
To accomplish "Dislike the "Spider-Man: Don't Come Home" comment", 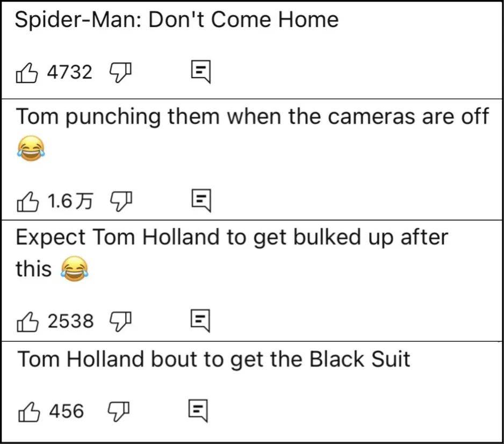I will coord(120,72).
